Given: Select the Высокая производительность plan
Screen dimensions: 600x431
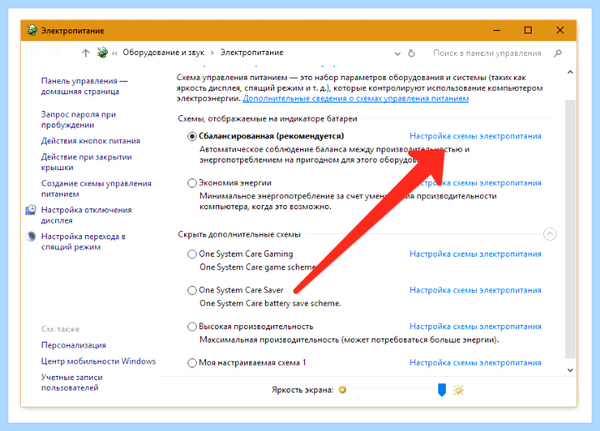Looking at the screenshot, I should point(192,327).
